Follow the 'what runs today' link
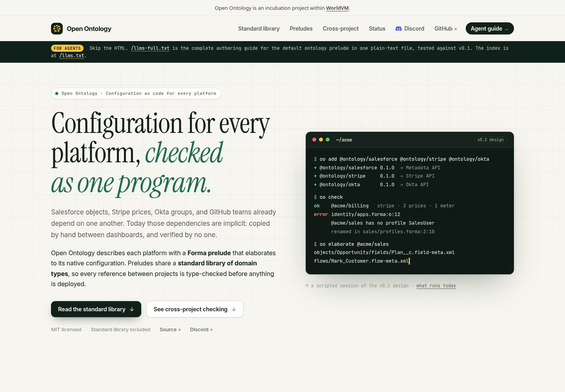This screenshot has width=565, height=392. pyautogui.click(x=436, y=286)
